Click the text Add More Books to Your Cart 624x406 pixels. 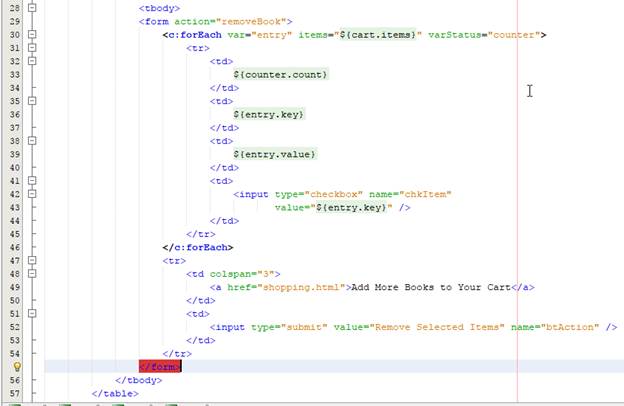431,287
